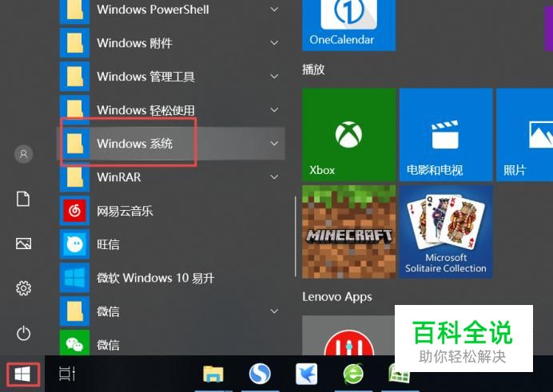Click the Lenovo Apps group header
553x392 pixels.
pyautogui.click(x=336, y=297)
